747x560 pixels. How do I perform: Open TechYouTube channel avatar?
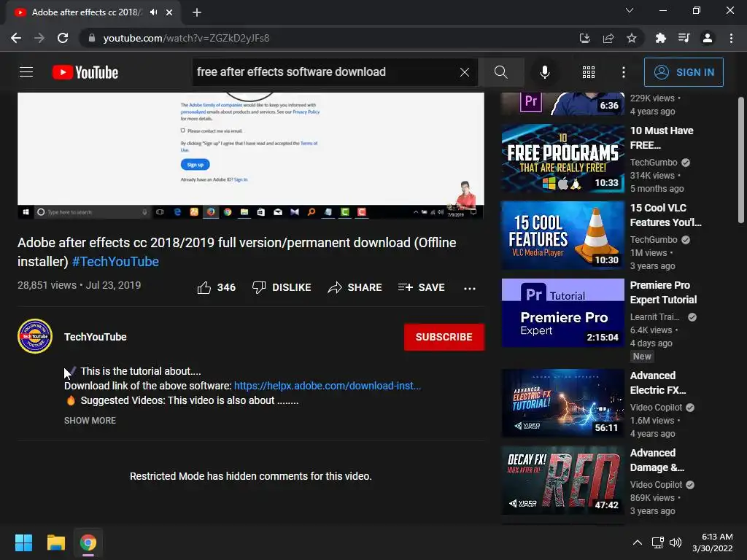pyautogui.click(x=35, y=336)
